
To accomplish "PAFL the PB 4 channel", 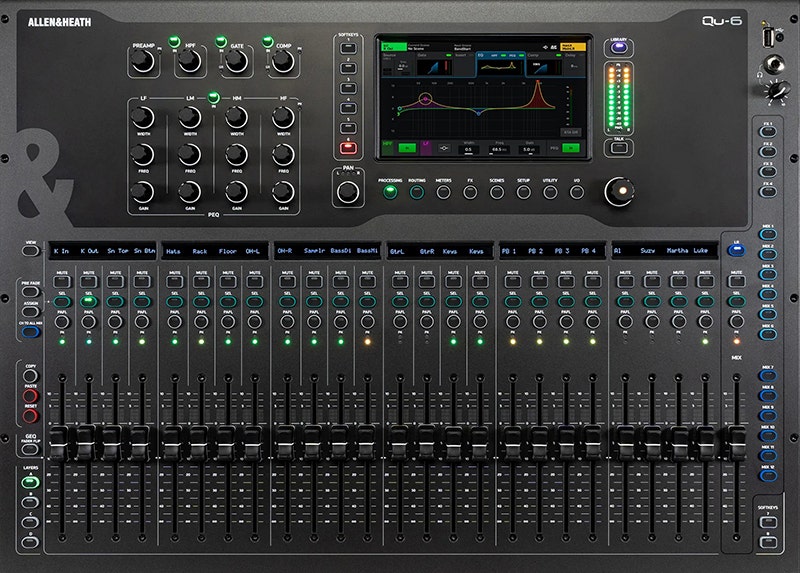I will (593, 321).
